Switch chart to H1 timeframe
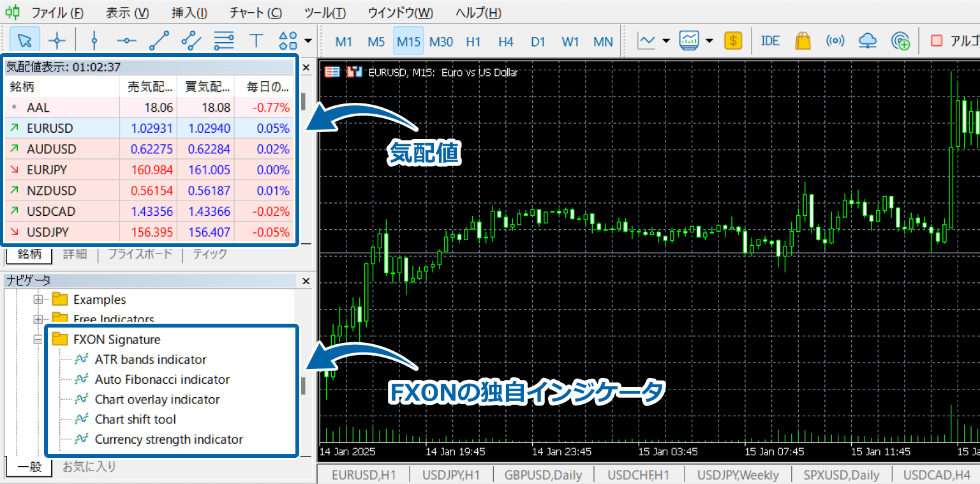 [x=473, y=42]
